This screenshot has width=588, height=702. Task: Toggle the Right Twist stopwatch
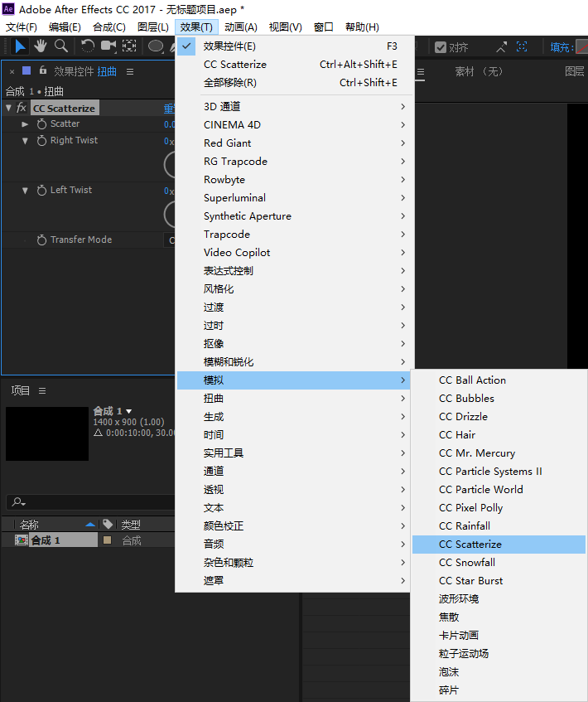pos(41,141)
